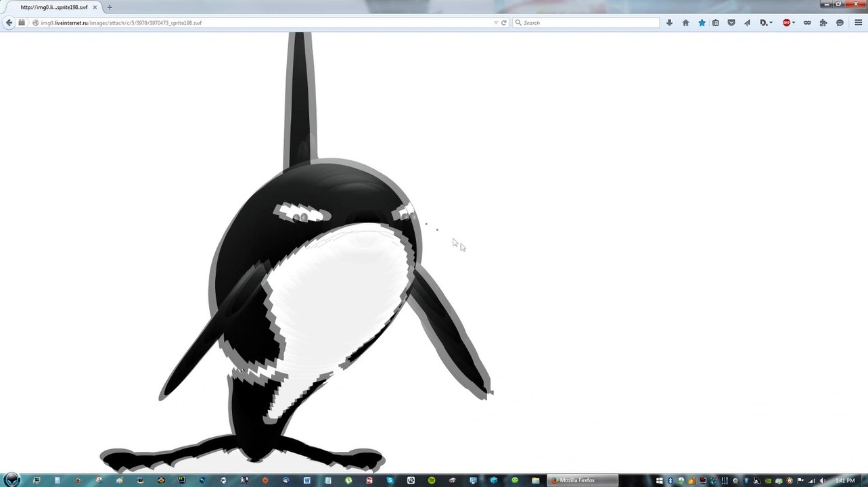Open uTorrent from the taskbar

tap(348, 480)
